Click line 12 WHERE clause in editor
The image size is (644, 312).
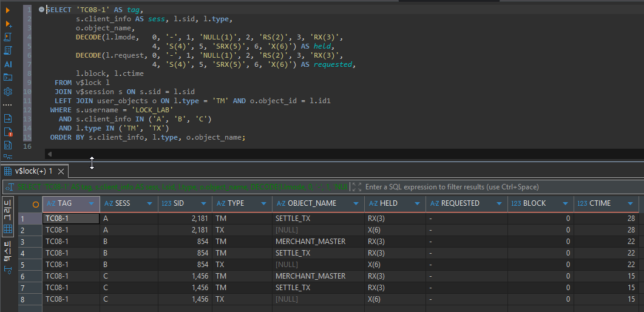coord(112,110)
